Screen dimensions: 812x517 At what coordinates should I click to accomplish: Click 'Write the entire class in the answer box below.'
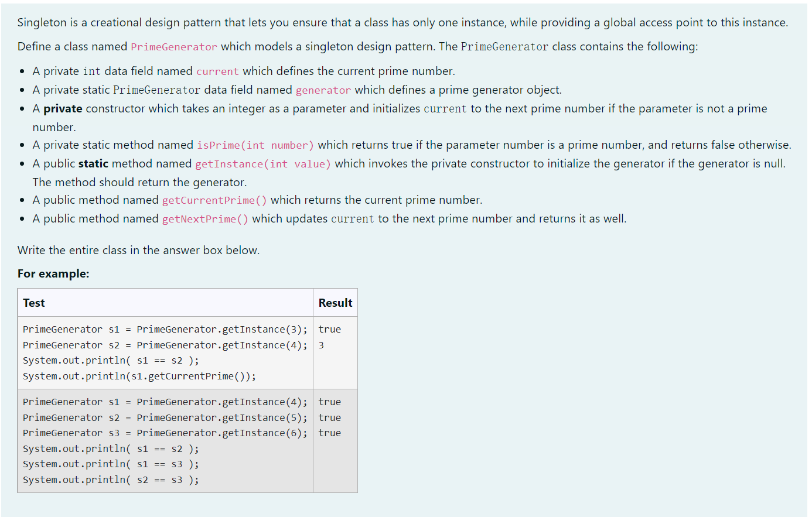point(138,250)
